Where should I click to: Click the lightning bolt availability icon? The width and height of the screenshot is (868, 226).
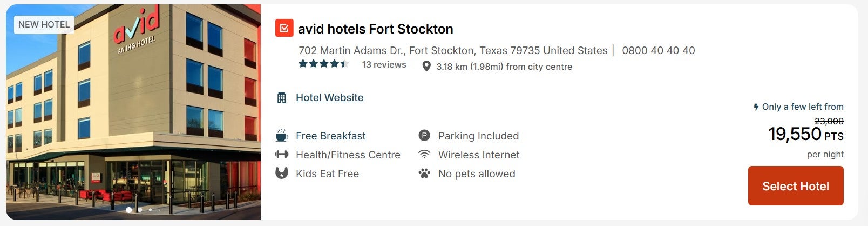756,107
